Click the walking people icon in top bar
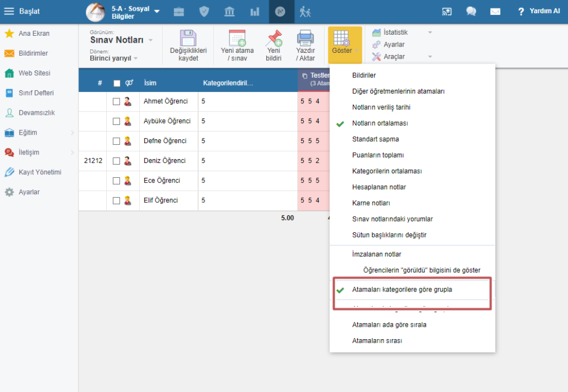 point(305,11)
